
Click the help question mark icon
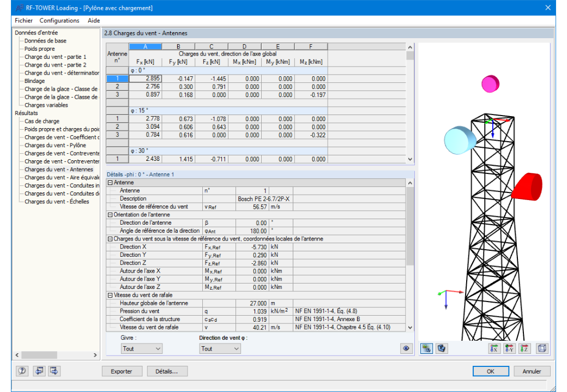pos(22,371)
